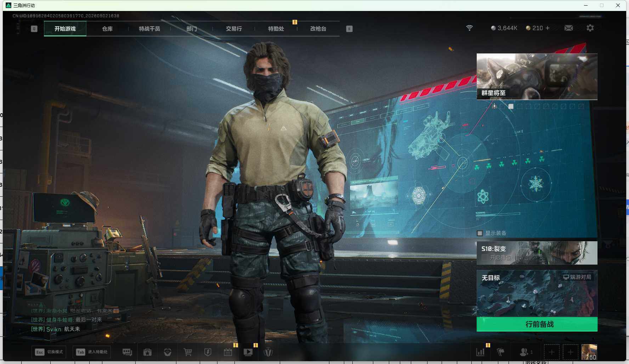The width and height of the screenshot is (629, 364).
Task: Open the 改枪台 tab
Action: (x=318, y=29)
